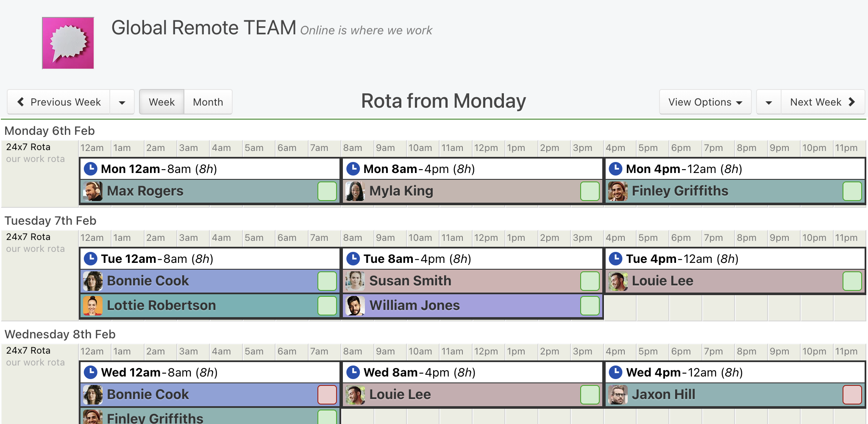This screenshot has height=424, width=868.
Task: Click Susan Smith's pink colored shift bar
Action: [472, 281]
